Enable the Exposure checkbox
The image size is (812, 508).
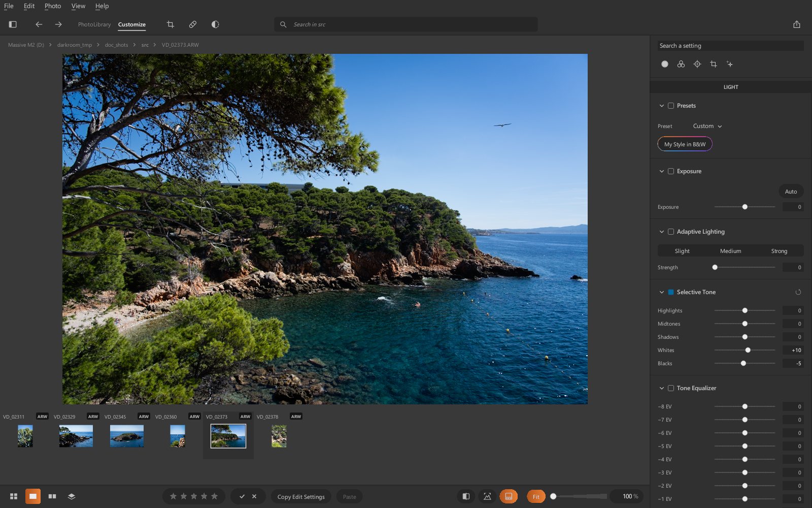point(671,171)
